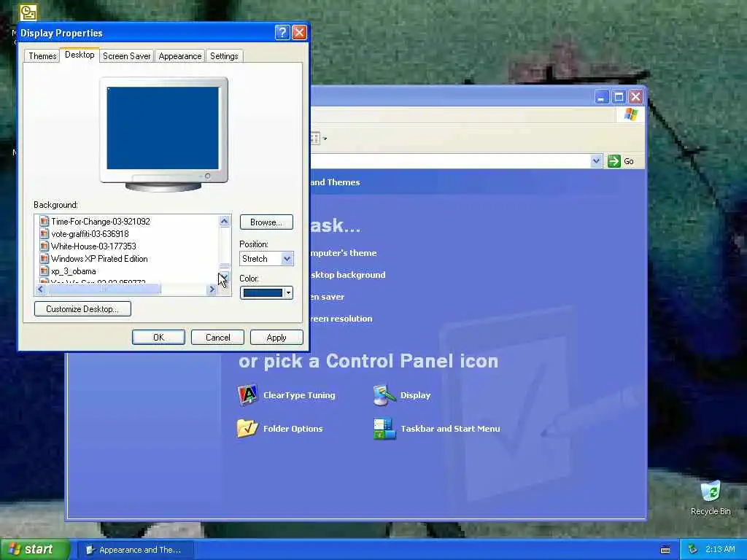Click the help question mark button in Display Properties

click(x=282, y=32)
